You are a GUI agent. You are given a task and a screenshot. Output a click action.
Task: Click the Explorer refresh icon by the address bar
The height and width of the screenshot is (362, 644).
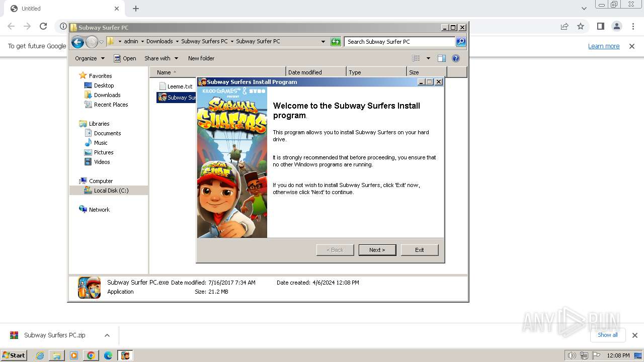336,42
